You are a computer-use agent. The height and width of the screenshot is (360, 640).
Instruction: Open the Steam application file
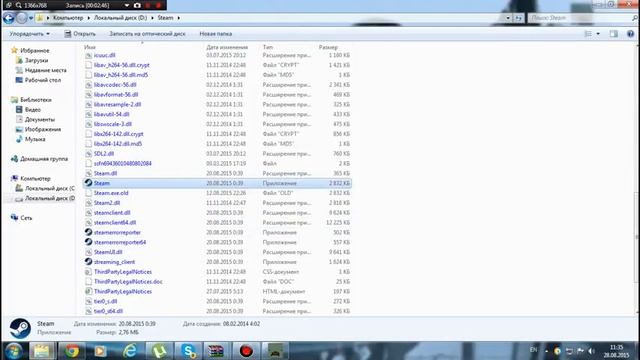click(217, 183)
